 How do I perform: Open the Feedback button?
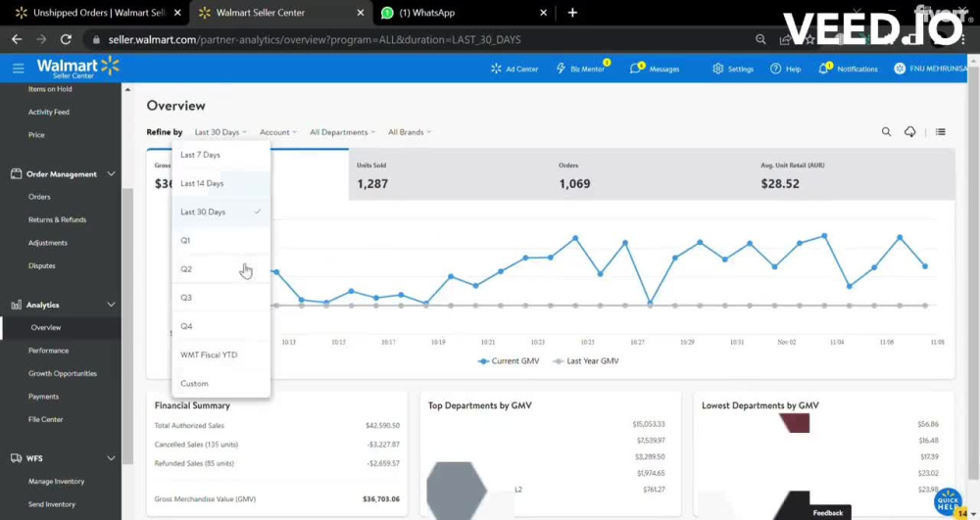tap(828, 512)
